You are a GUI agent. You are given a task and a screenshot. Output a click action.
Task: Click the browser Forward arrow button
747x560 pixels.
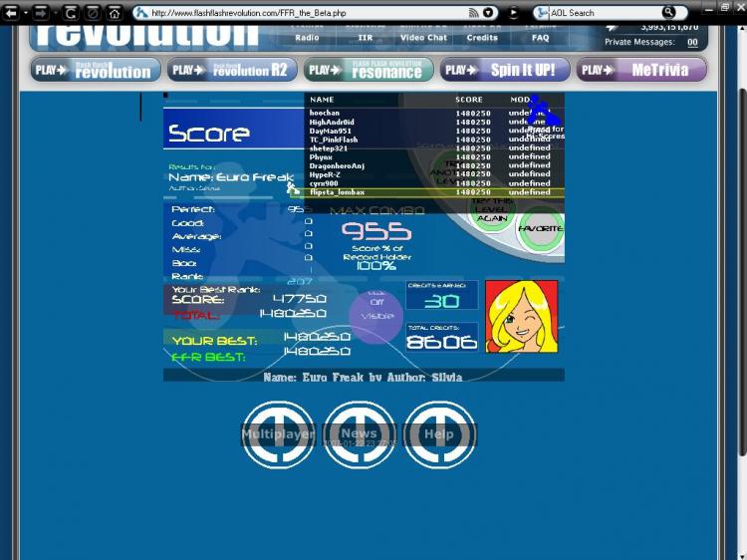point(41,13)
